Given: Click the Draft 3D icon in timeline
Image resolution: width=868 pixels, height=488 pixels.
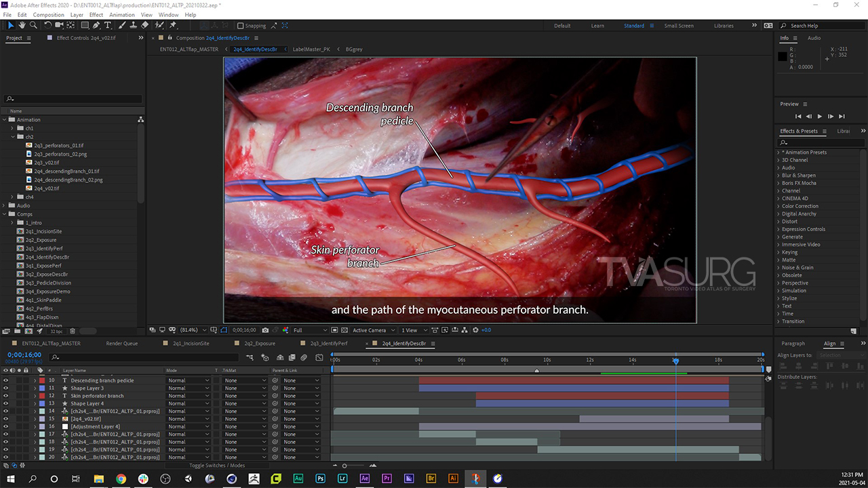Looking at the screenshot, I should (x=264, y=357).
